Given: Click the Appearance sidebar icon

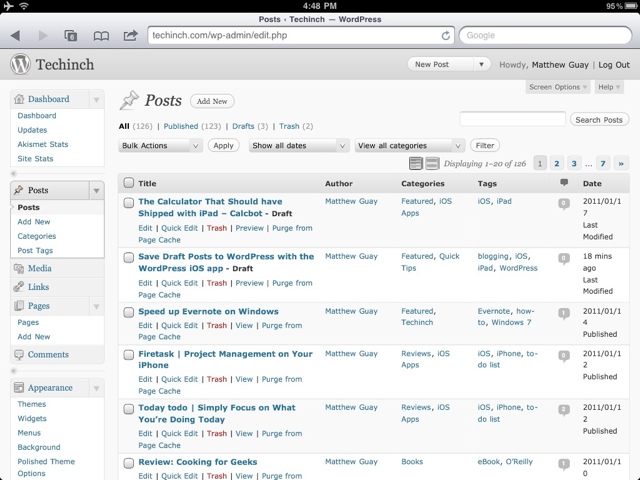Looking at the screenshot, I should 19,387.
